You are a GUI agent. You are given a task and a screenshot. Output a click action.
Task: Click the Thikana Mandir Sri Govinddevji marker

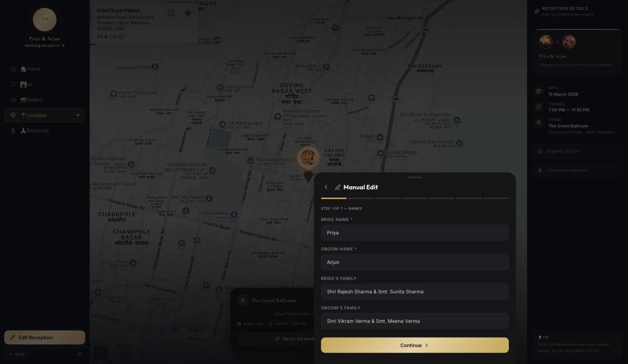[x=212, y=171]
